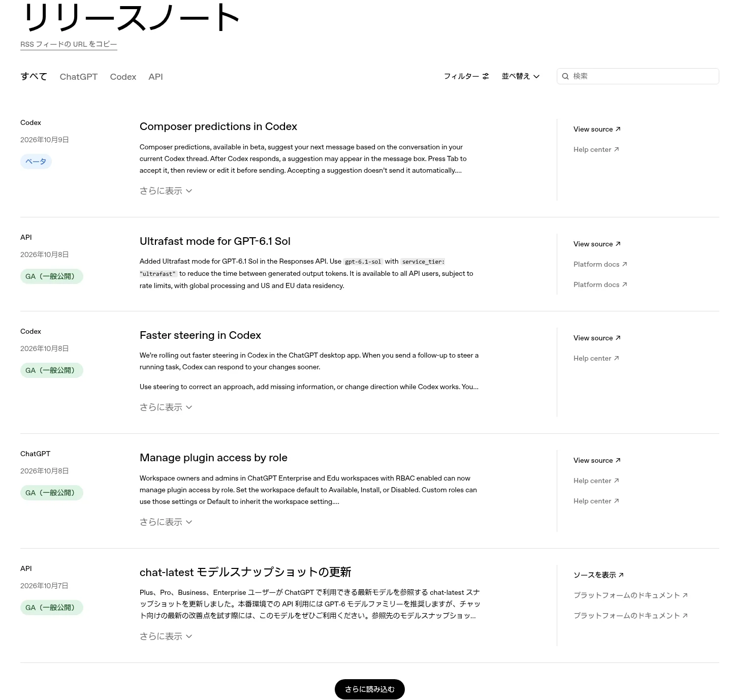This screenshot has width=732, height=700.
Task: Click the ソースを表示 link
Action: (x=598, y=575)
